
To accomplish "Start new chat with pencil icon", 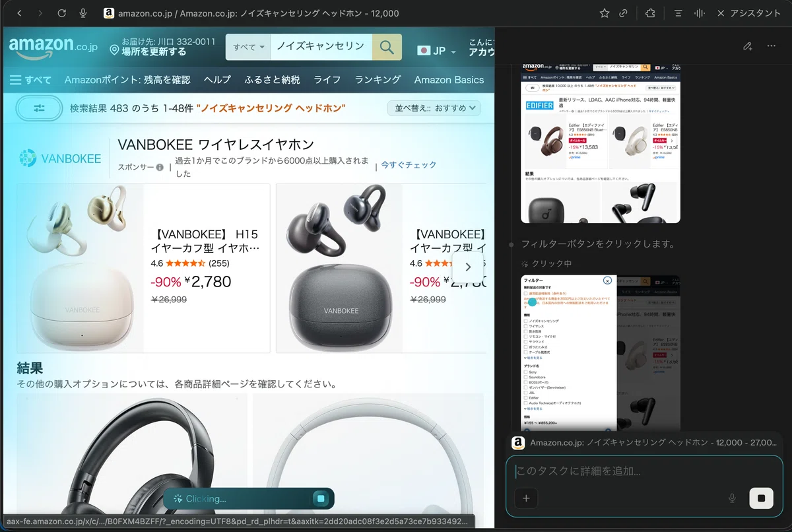I will [748, 46].
